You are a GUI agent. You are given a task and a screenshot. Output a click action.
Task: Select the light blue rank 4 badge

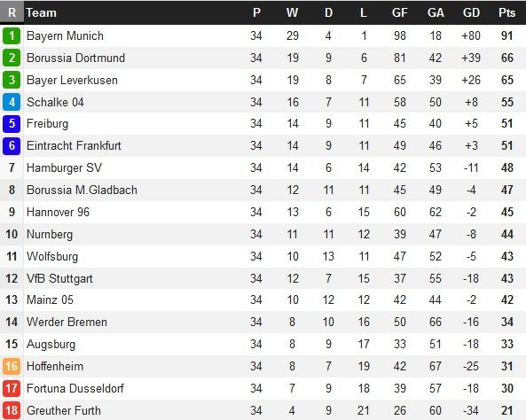(12, 102)
